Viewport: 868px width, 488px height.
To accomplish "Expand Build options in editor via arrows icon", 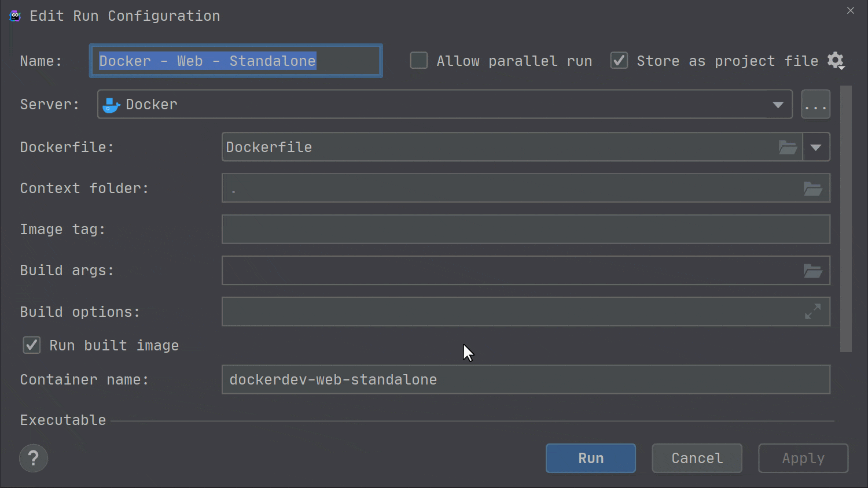I will (813, 311).
